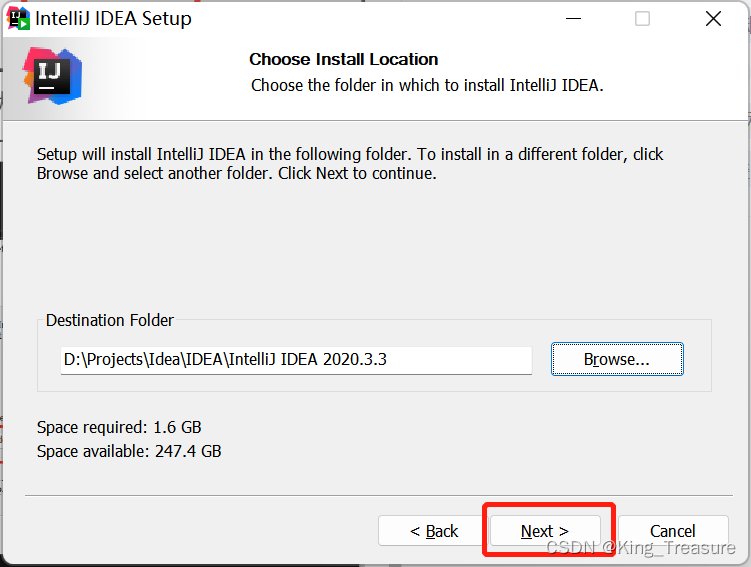Focus the Destination Folder path field
751x567 pixels.
(296, 360)
